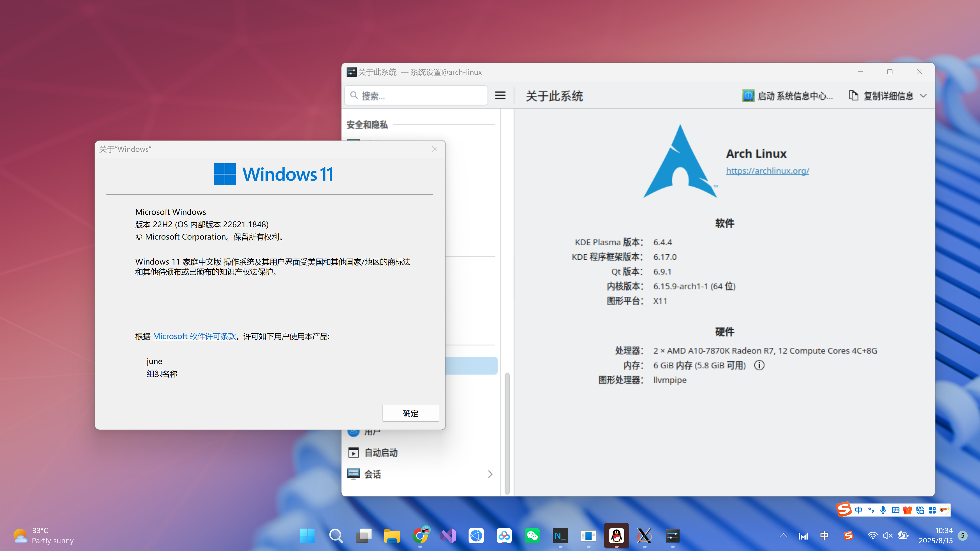980x551 pixels.
Task: Open clock and calendar at 10:34
Action: click(x=936, y=535)
